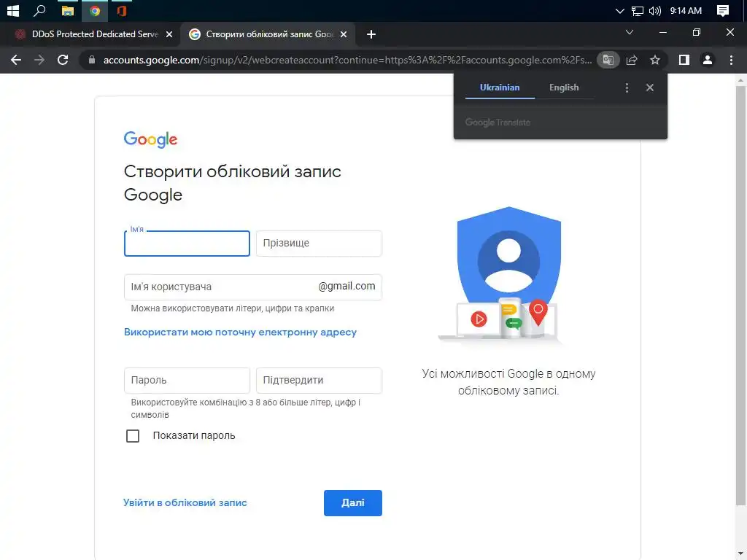View site info via lock icon
This screenshot has height=560, width=747.
[x=92, y=60]
